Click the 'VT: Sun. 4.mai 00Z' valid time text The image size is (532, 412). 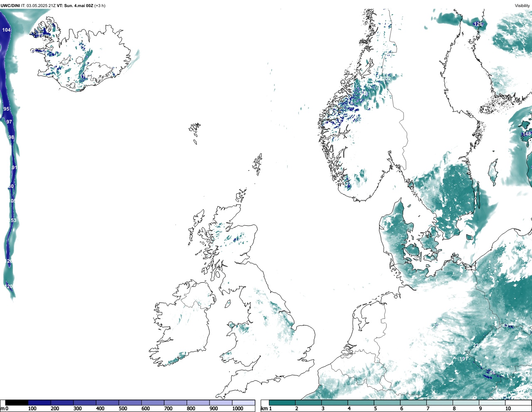(75, 5)
